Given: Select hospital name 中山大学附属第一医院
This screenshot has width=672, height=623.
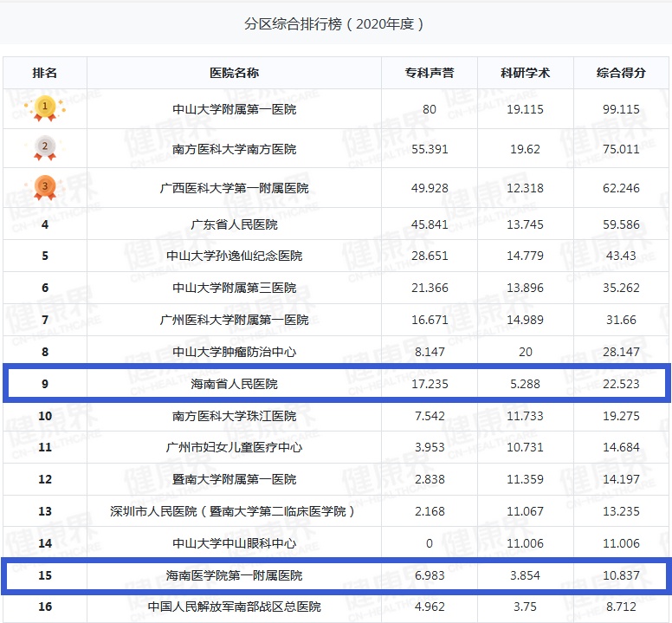Looking at the screenshot, I should pyautogui.click(x=235, y=109).
